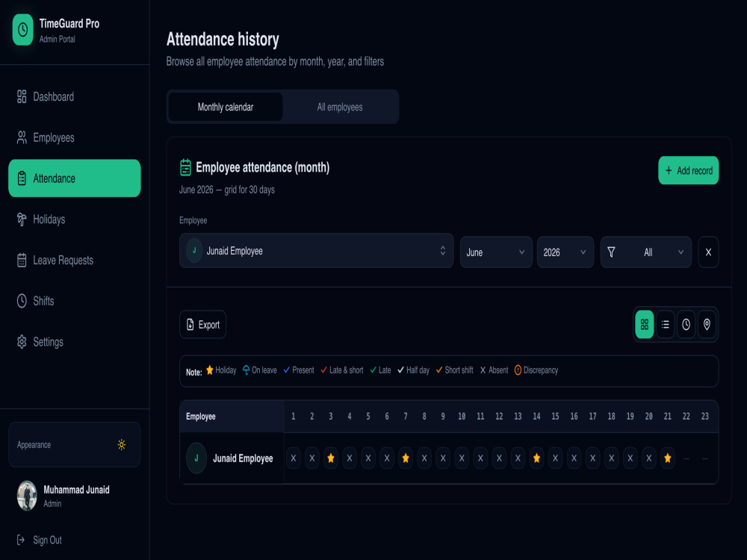Open the holiday star for day 3
The height and width of the screenshot is (560, 747).
click(x=331, y=458)
